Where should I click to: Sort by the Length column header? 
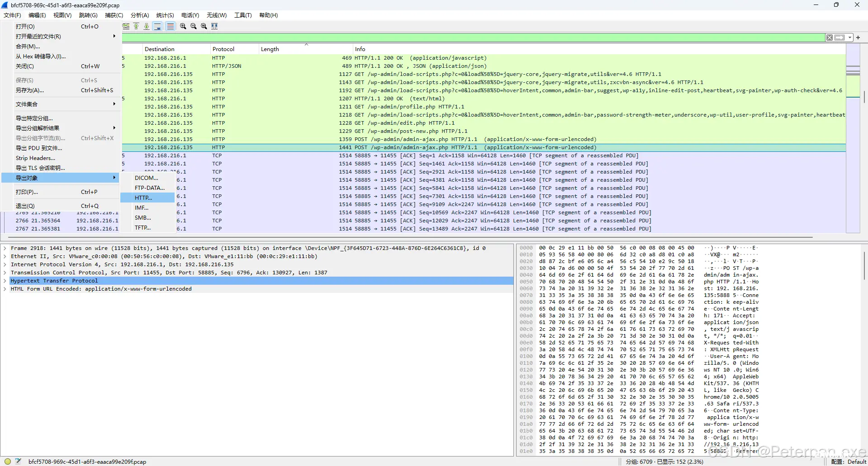tap(305, 49)
